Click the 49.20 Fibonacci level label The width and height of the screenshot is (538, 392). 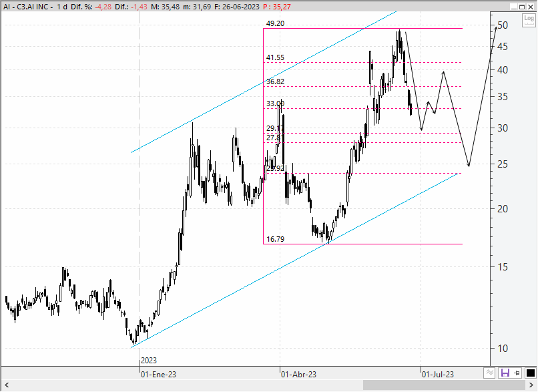(275, 23)
